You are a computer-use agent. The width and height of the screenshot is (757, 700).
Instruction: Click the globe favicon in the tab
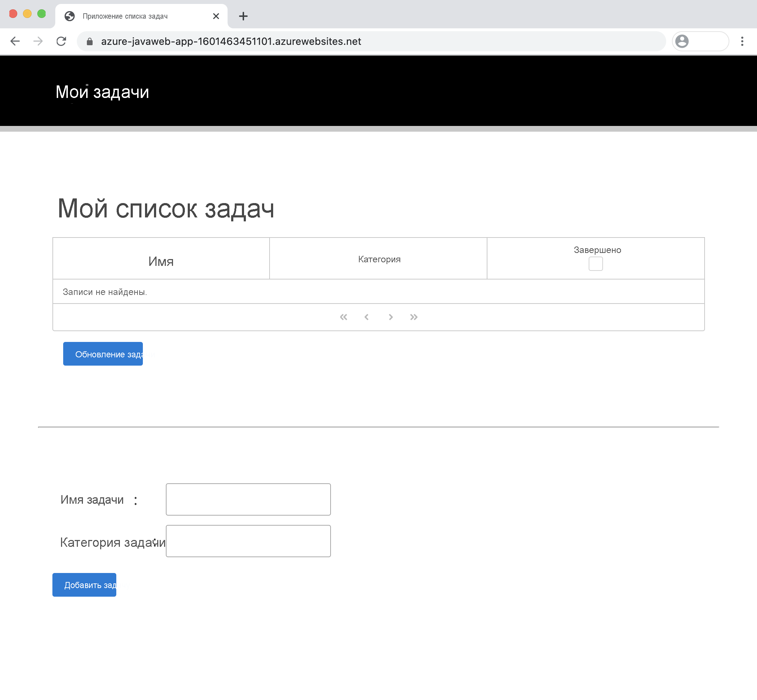point(69,16)
